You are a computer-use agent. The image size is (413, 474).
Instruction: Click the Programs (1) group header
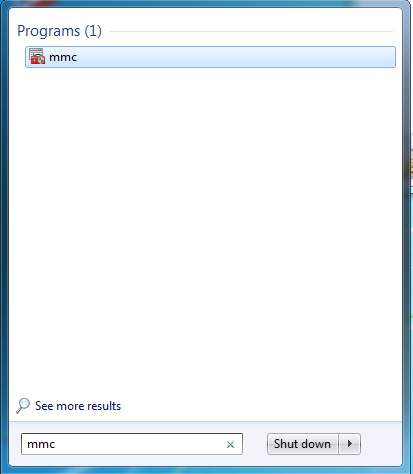tap(59, 31)
